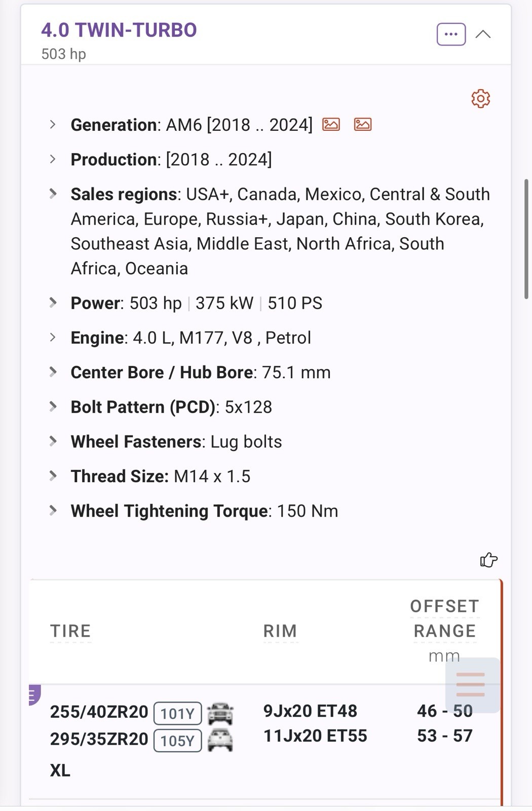Expand the Bolt Pattern (PCD) row
Screen dimensions: 532x811
(x=53, y=407)
